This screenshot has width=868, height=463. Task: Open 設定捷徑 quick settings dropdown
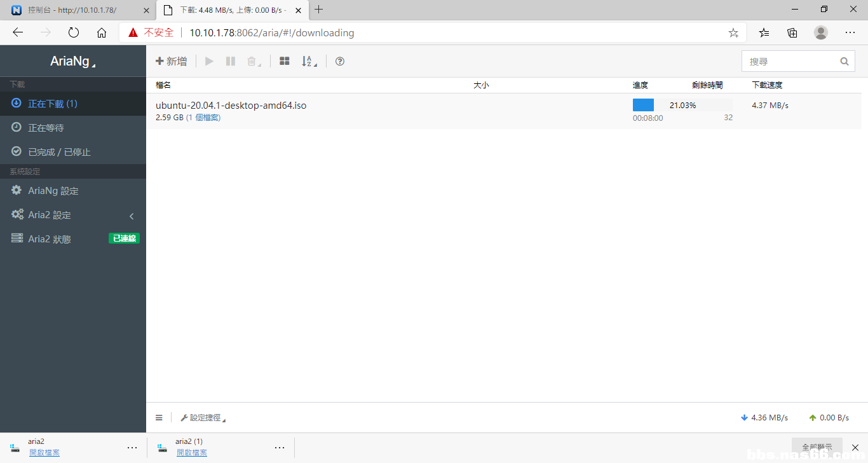pyautogui.click(x=203, y=418)
